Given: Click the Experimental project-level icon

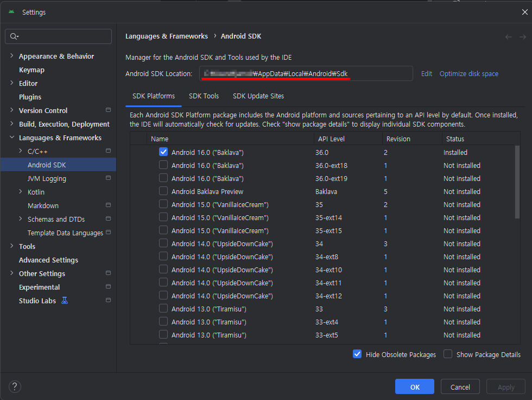Looking at the screenshot, I should [108, 286].
